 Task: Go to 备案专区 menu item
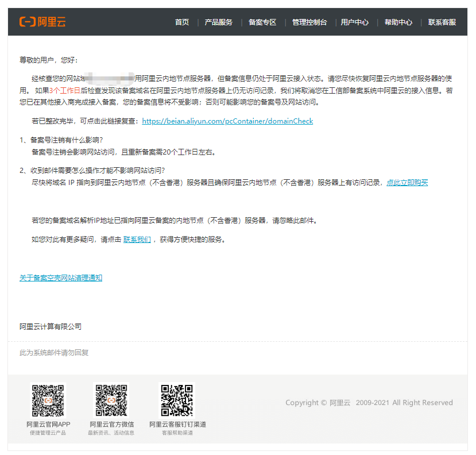tap(262, 22)
